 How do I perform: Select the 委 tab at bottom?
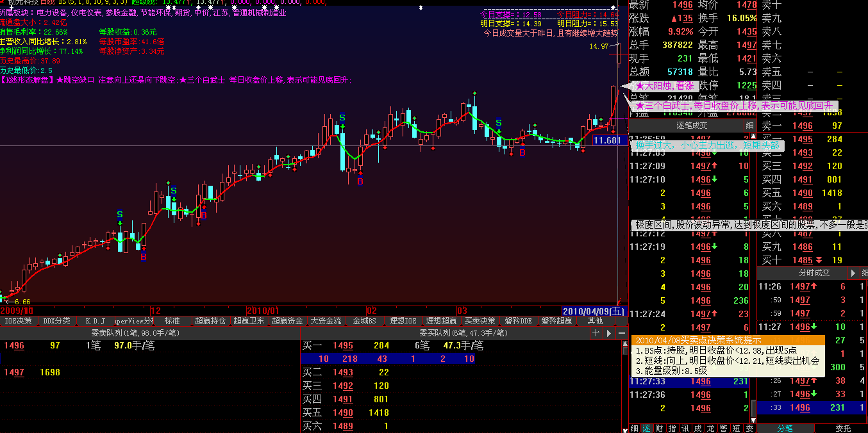click(x=749, y=428)
